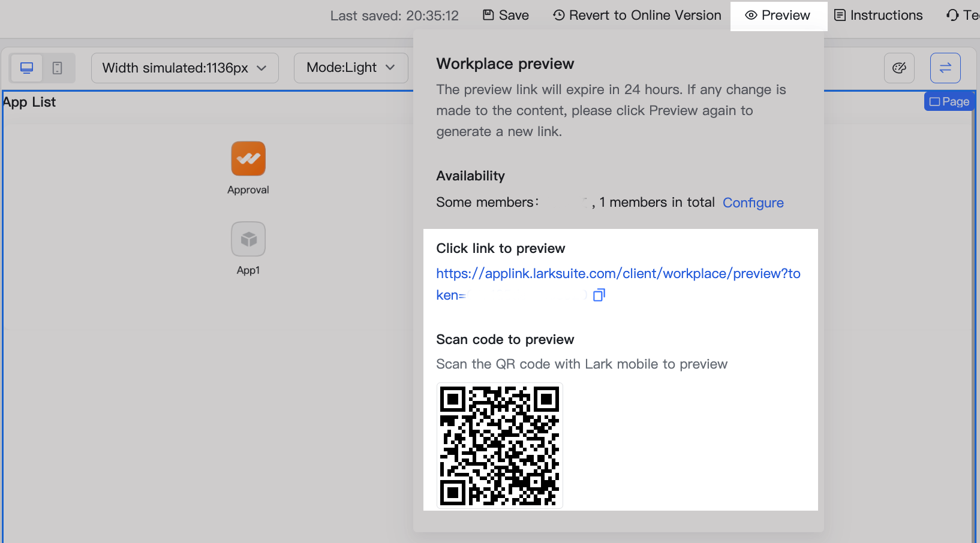The image size is (980, 543).
Task: Open Instructions
Action: click(x=879, y=16)
